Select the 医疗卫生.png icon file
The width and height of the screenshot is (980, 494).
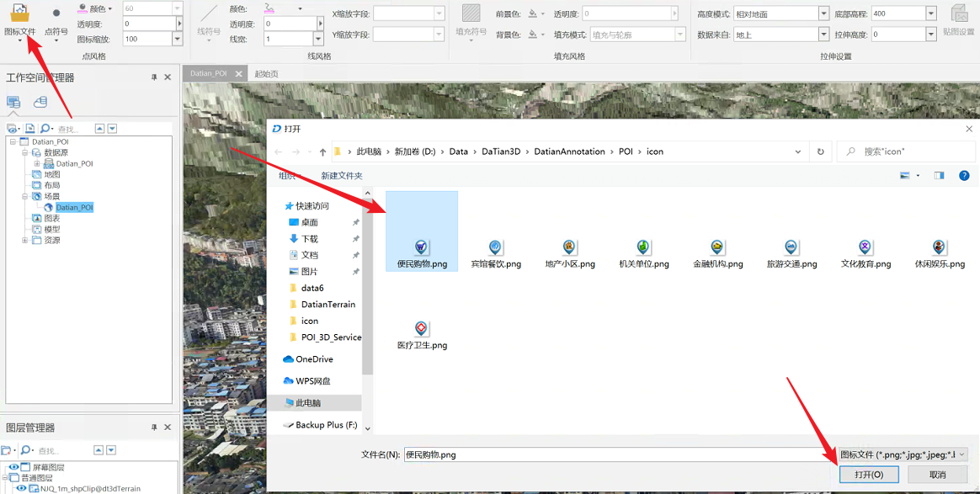tap(422, 334)
